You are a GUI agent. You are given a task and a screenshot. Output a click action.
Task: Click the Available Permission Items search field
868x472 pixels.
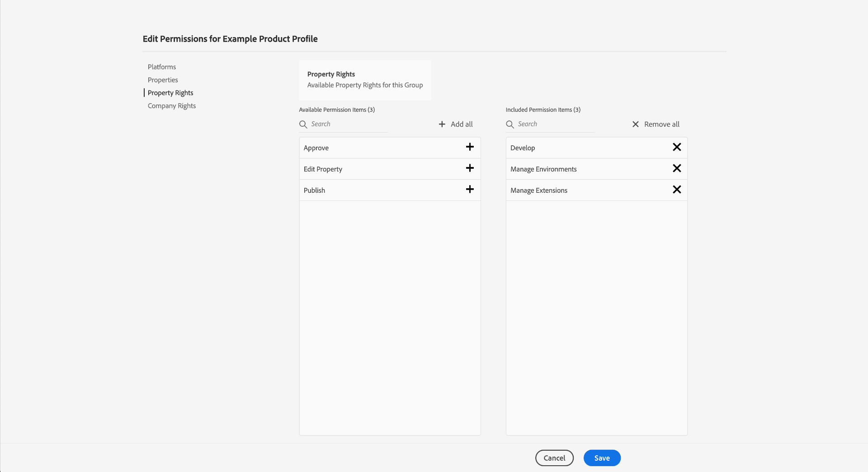(x=348, y=124)
